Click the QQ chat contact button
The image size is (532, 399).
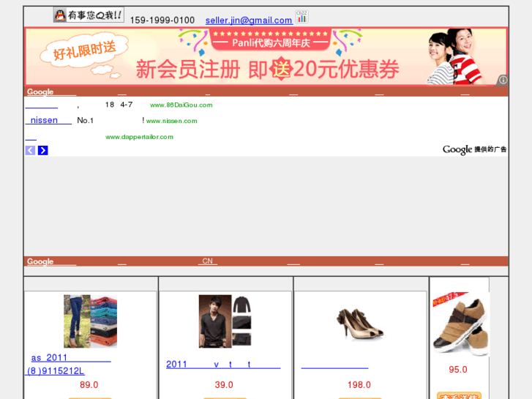point(89,15)
